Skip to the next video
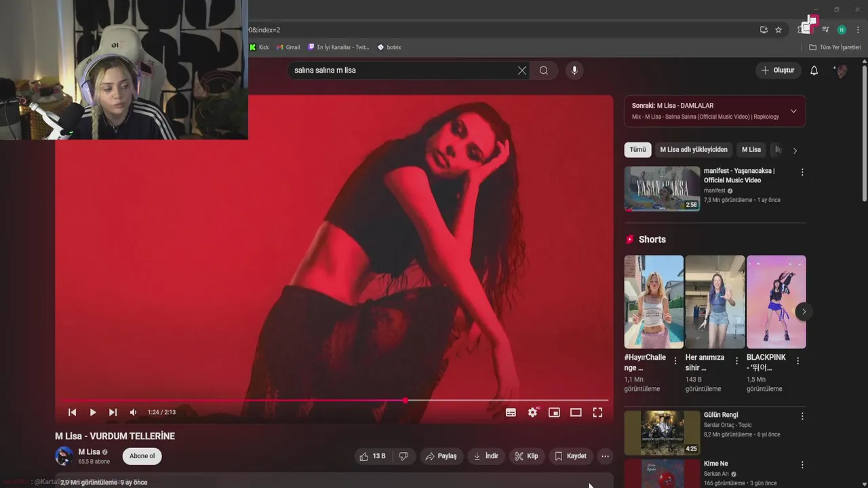 tap(113, 412)
